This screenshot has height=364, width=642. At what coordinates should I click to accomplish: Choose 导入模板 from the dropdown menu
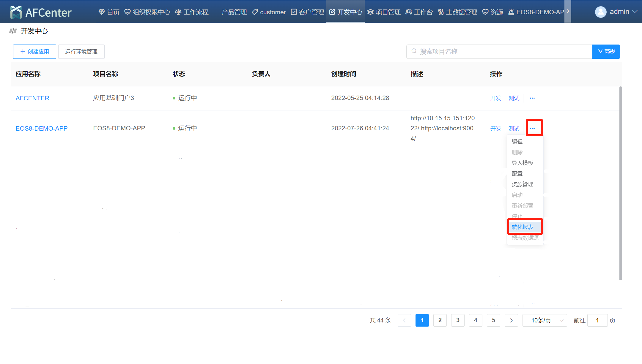pos(523,163)
